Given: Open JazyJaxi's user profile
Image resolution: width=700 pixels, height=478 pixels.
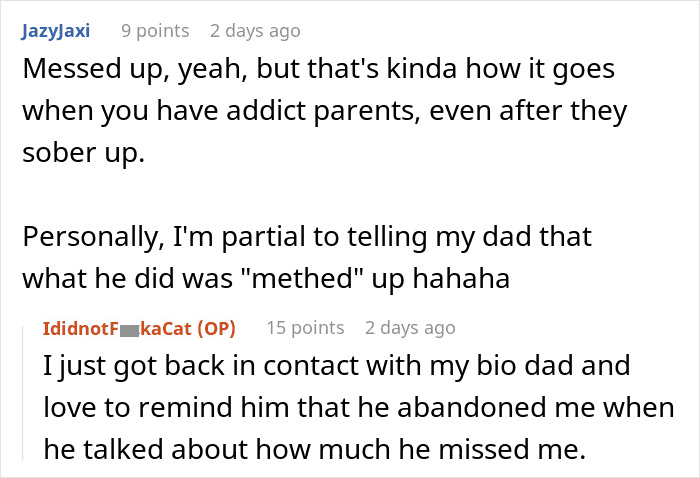Looking at the screenshot, I should [55, 31].
